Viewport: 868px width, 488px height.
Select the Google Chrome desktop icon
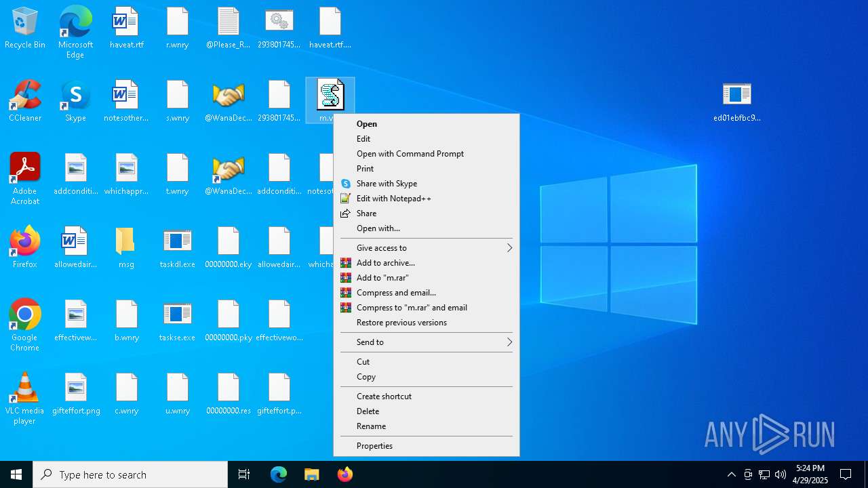coord(25,325)
